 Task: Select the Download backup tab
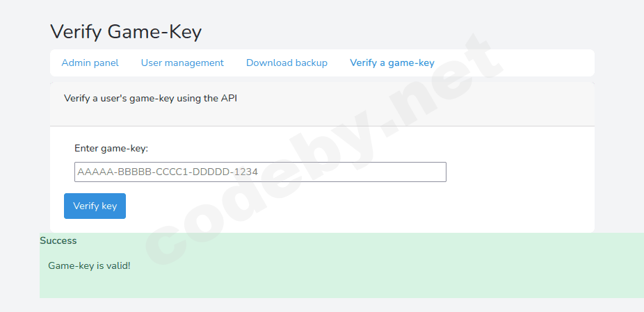tap(287, 63)
